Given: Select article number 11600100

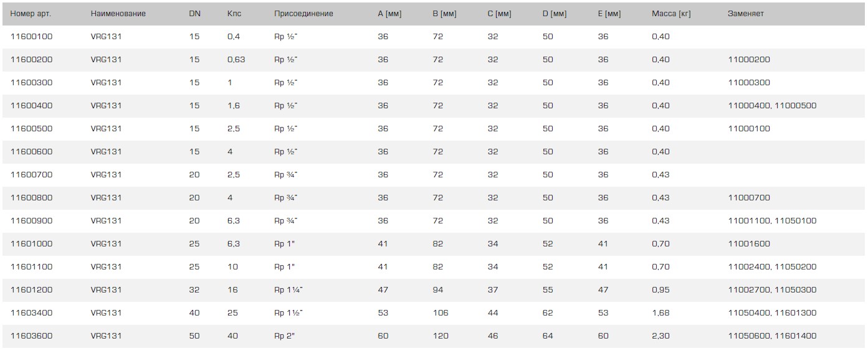Looking at the screenshot, I should 32,37.
